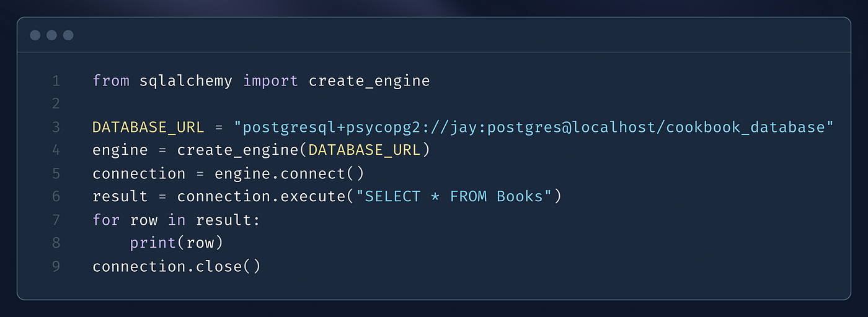Click the import keyword on line 1
The width and height of the screenshot is (868, 317).
tap(270, 82)
